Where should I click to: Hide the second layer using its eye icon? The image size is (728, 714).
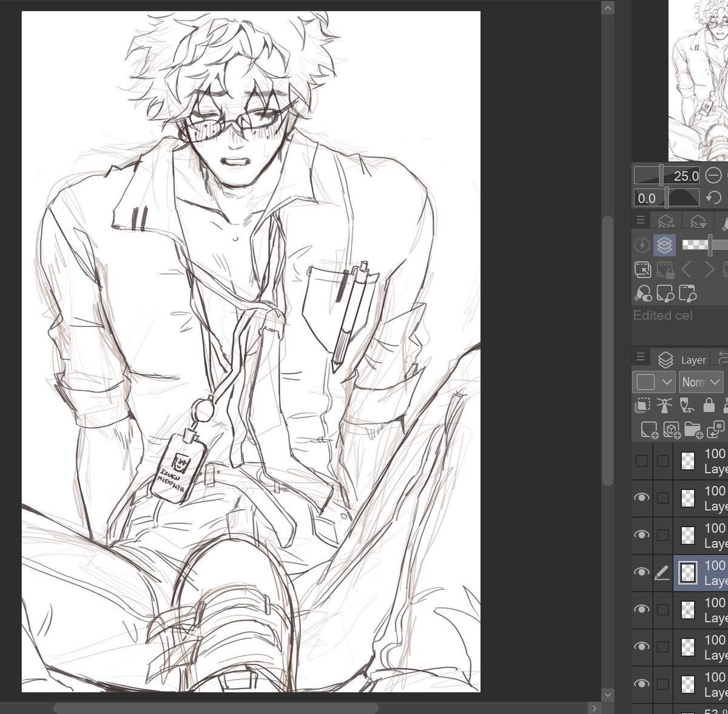click(641, 497)
